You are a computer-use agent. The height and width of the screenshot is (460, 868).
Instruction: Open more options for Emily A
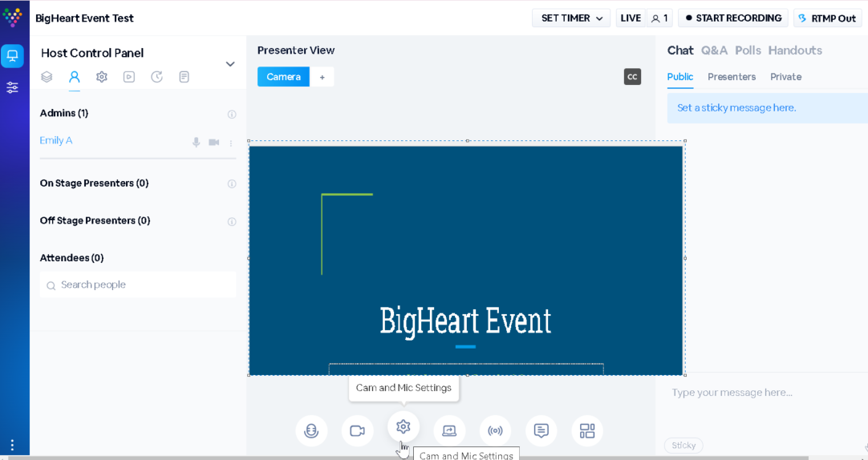(x=231, y=143)
